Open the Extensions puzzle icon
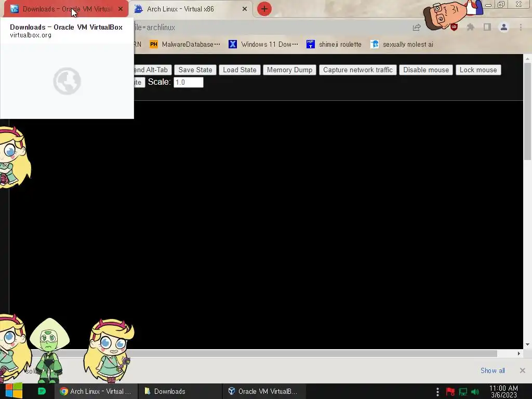The image size is (532, 399). pyautogui.click(x=470, y=27)
